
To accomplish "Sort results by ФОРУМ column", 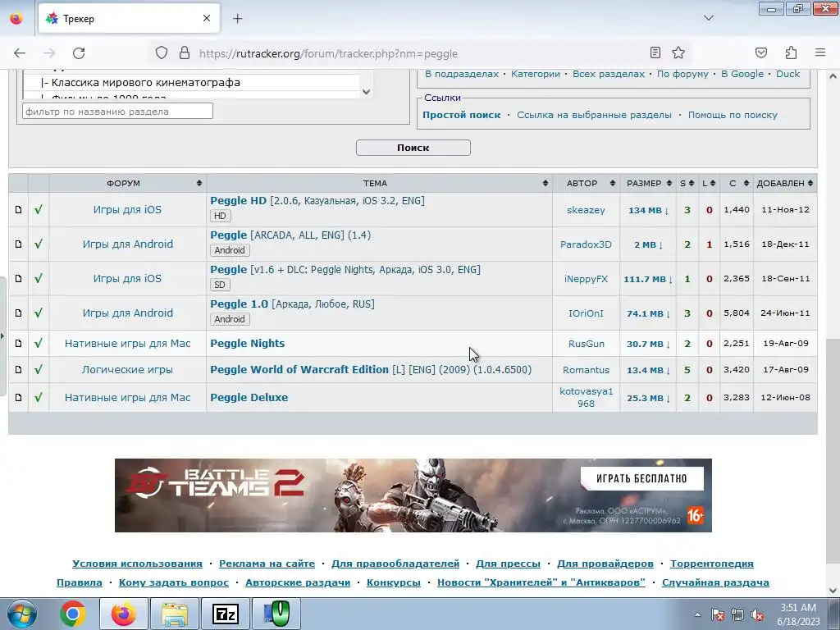I will 127,183.
